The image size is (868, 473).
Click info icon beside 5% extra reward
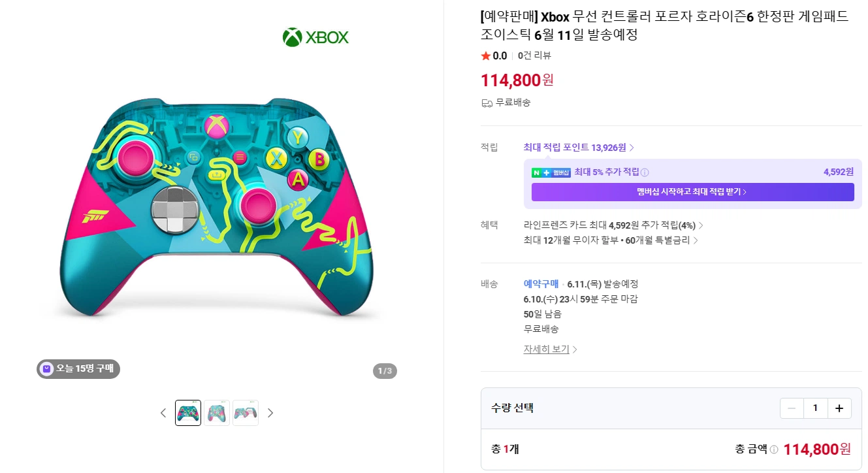[645, 172]
